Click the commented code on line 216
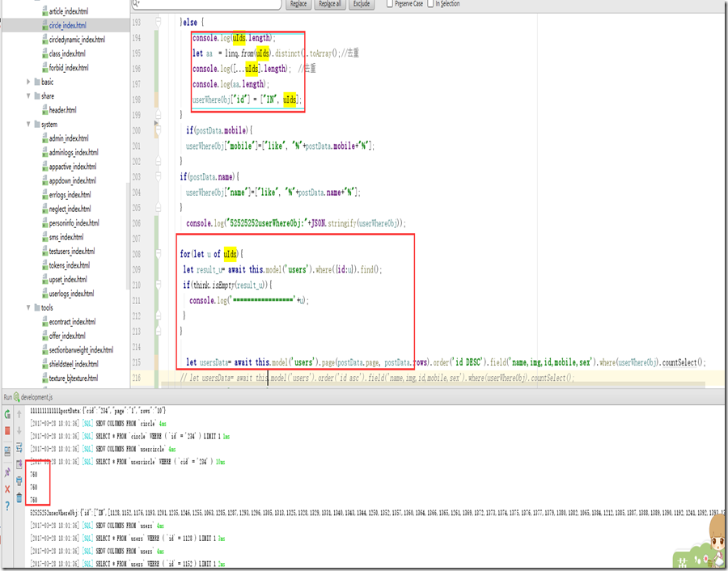This screenshot has width=728, height=571. [377, 378]
